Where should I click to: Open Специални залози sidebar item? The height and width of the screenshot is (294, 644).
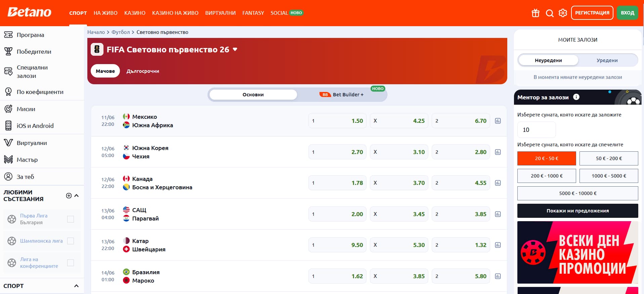[42, 71]
